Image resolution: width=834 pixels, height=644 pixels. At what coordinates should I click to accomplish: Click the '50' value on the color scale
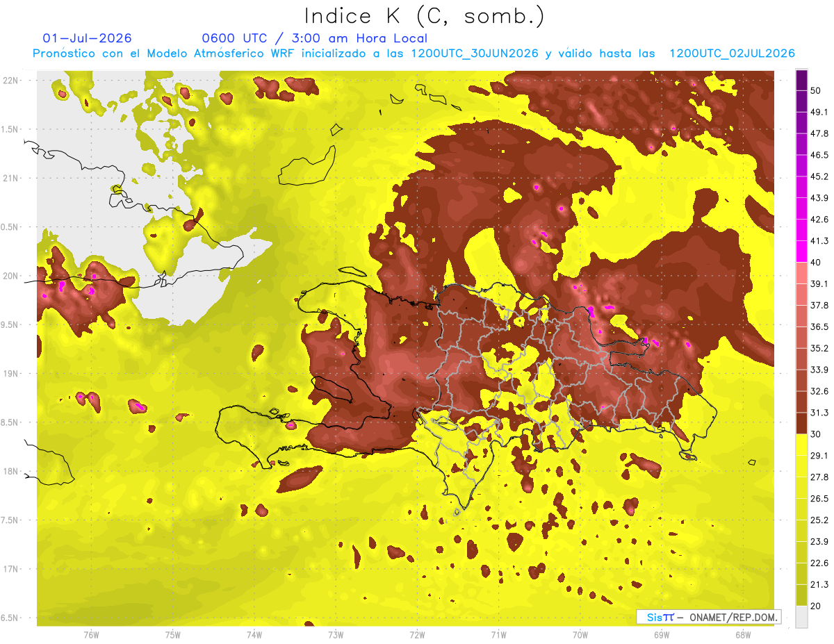tap(817, 91)
